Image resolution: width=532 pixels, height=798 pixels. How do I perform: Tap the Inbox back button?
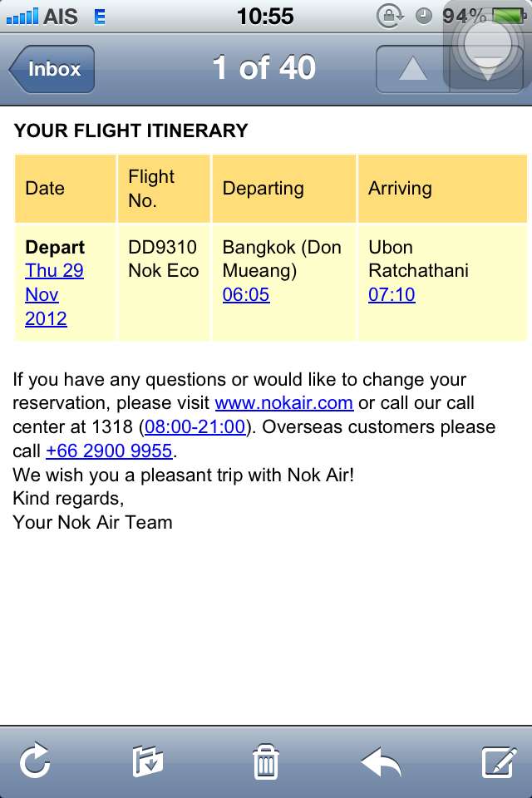point(52,69)
